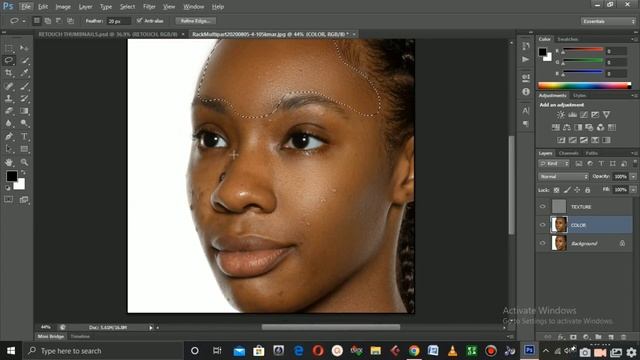Open the Image menu

click(63, 7)
